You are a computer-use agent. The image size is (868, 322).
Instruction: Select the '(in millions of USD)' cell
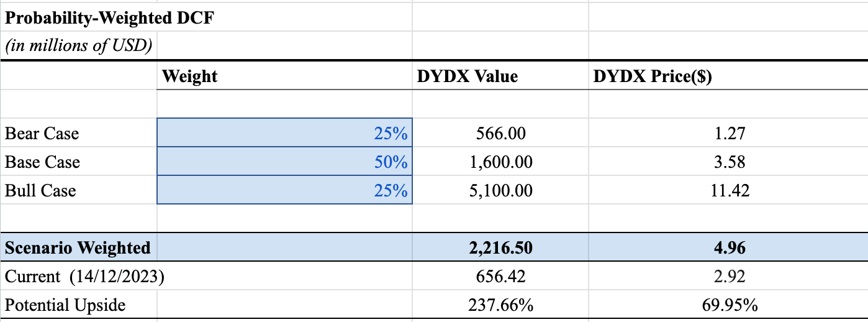[78, 45]
